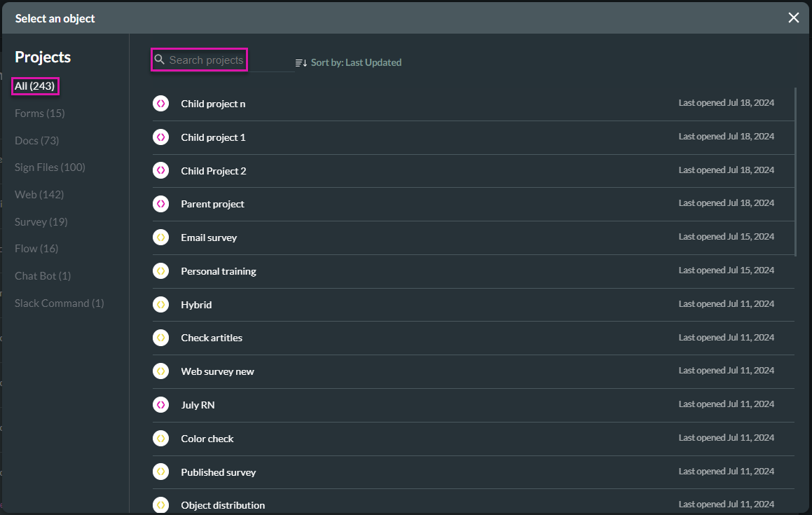Click the yellow diamond icon for Email survey
The height and width of the screenshot is (515, 812).
pyautogui.click(x=160, y=237)
